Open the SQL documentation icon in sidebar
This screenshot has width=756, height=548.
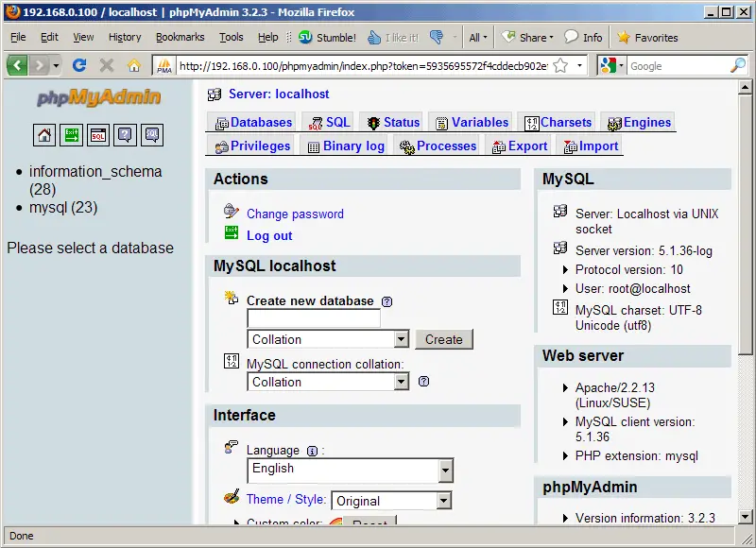pos(152,135)
